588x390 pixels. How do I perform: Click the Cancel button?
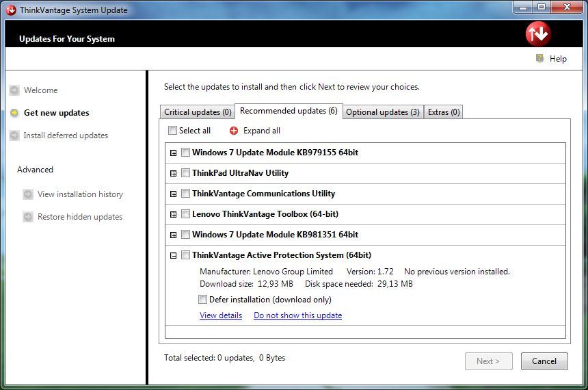pos(544,361)
